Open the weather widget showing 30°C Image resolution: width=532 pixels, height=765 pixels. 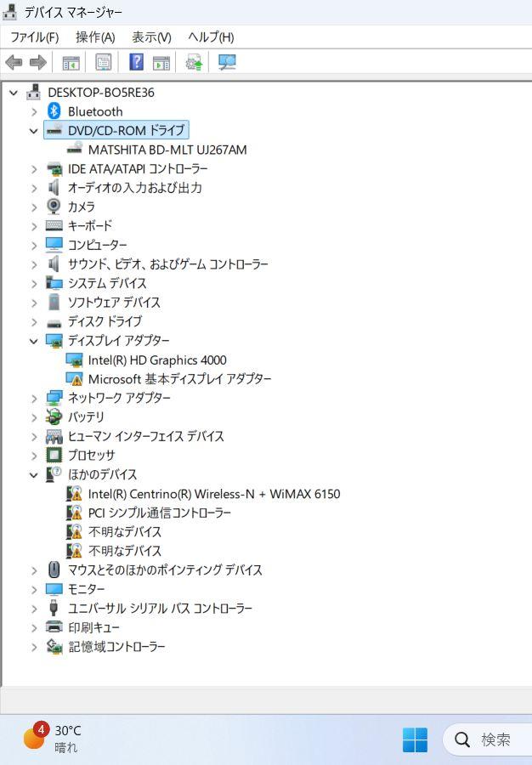[x=53, y=738]
